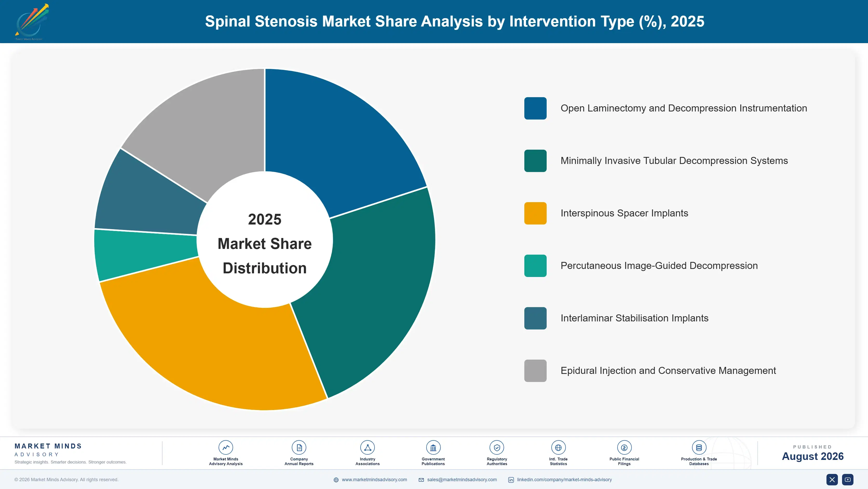Select the Open Laminectomy blue legend swatch

(535, 108)
